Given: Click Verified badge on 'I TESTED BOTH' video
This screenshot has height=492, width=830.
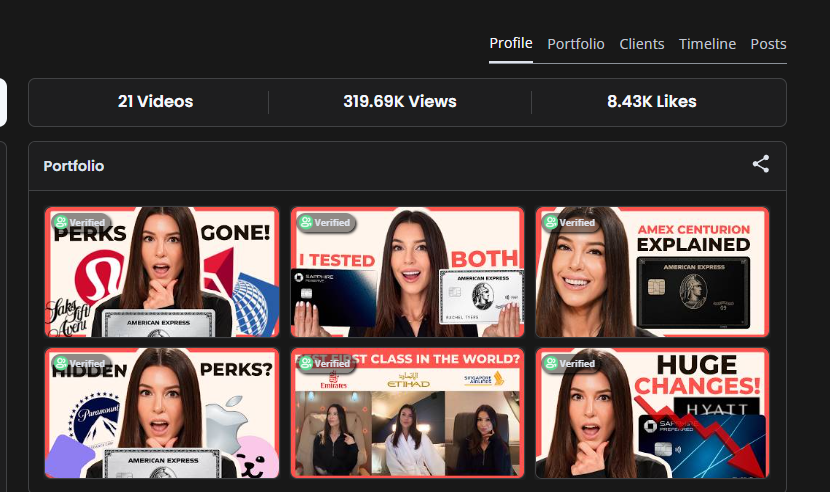Looking at the screenshot, I should pyautogui.click(x=326, y=222).
